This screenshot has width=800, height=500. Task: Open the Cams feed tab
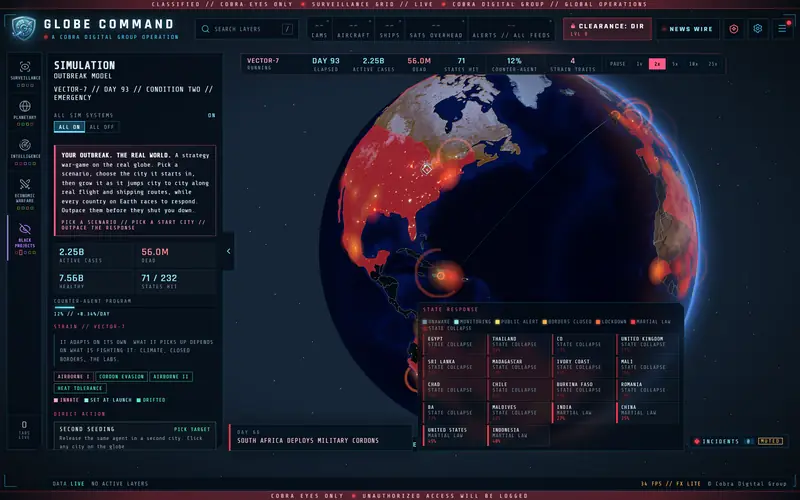click(x=319, y=30)
